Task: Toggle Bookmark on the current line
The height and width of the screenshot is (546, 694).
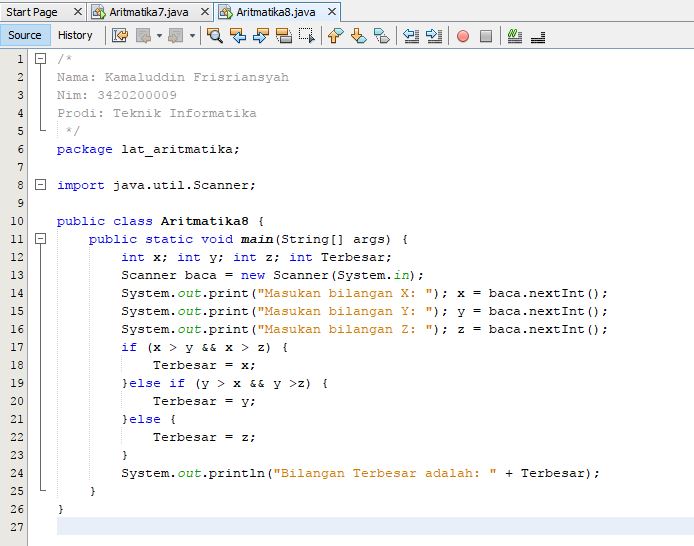Action: pos(382,35)
